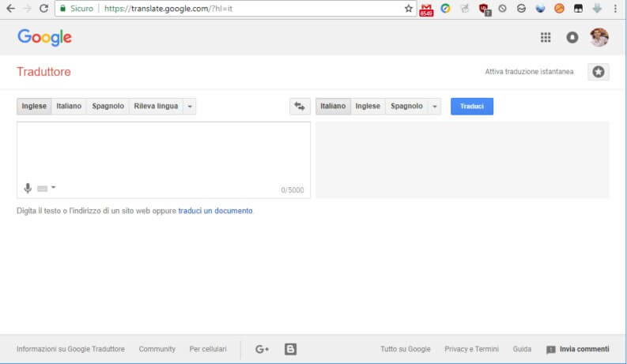This screenshot has height=364, width=627.
Task: Open the Blogger icon in the footer
Action: point(290,349)
